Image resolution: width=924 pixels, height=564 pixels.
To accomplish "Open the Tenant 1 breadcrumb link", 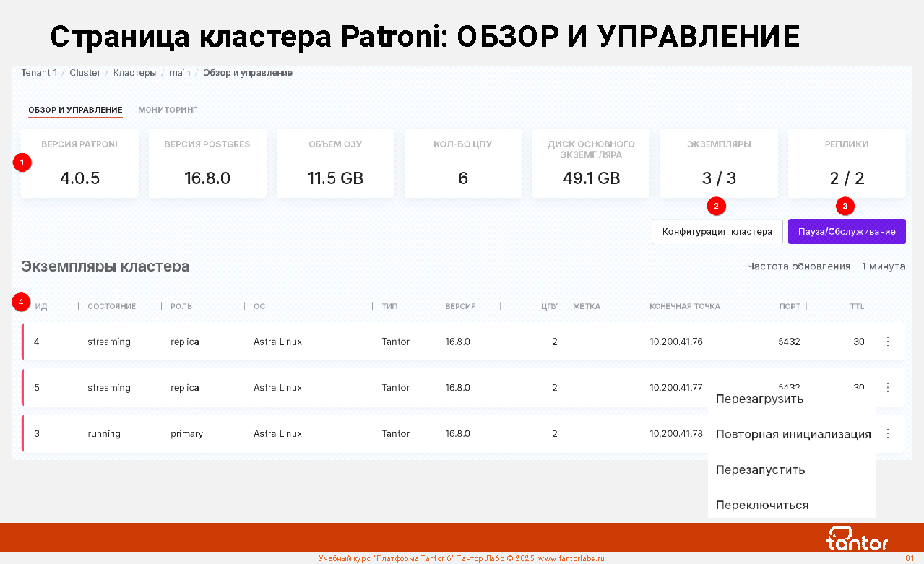I will click(39, 73).
